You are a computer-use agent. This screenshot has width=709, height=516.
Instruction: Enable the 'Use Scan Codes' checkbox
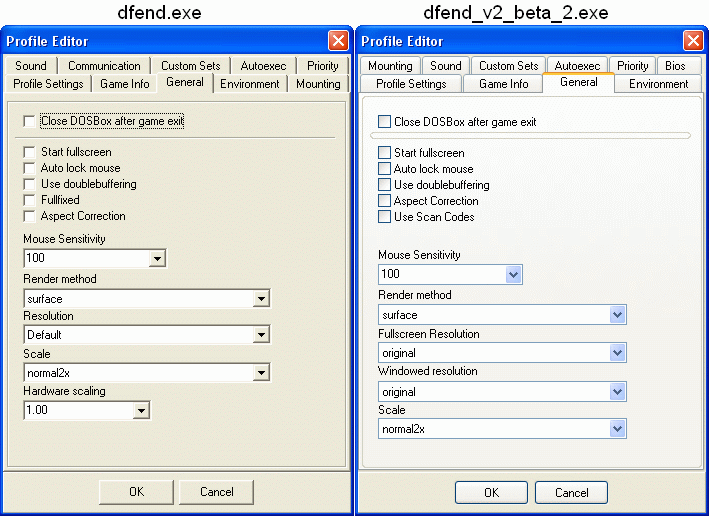click(x=384, y=217)
